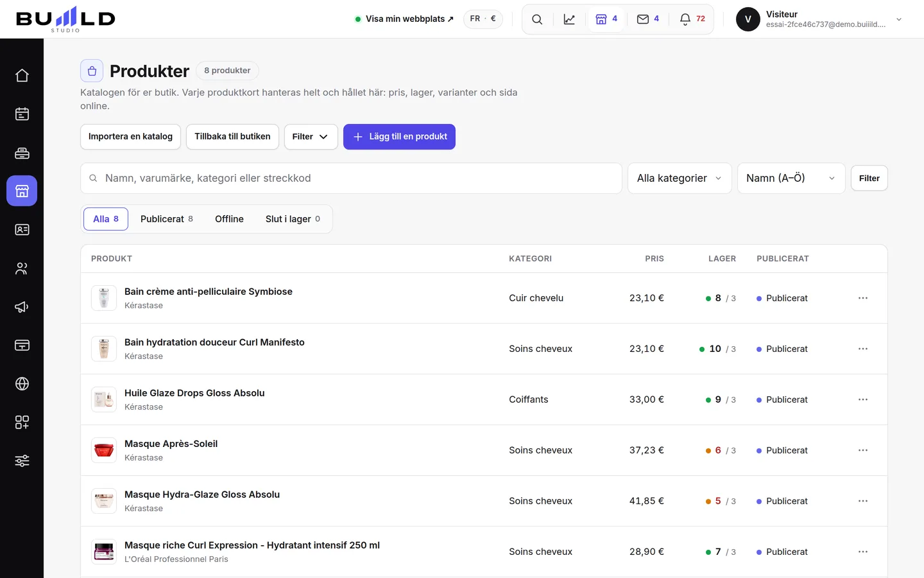Image resolution: width=924 pixels, height=578 pixels.
Task: Open the mail icon showing 4
Action: click(x=647, y=19)
